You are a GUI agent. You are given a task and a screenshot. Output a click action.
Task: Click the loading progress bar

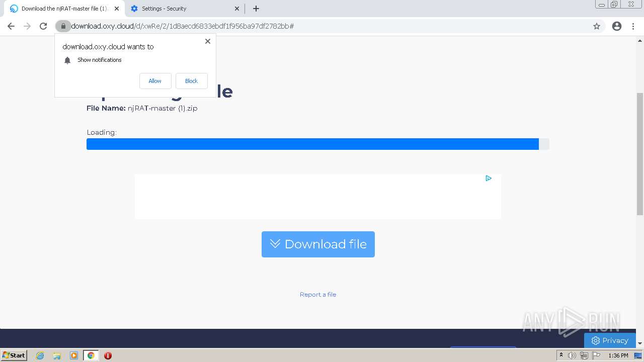317,144
